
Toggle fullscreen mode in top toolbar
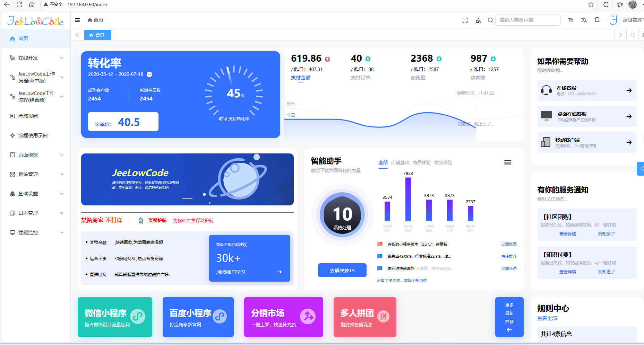(465, 20)
